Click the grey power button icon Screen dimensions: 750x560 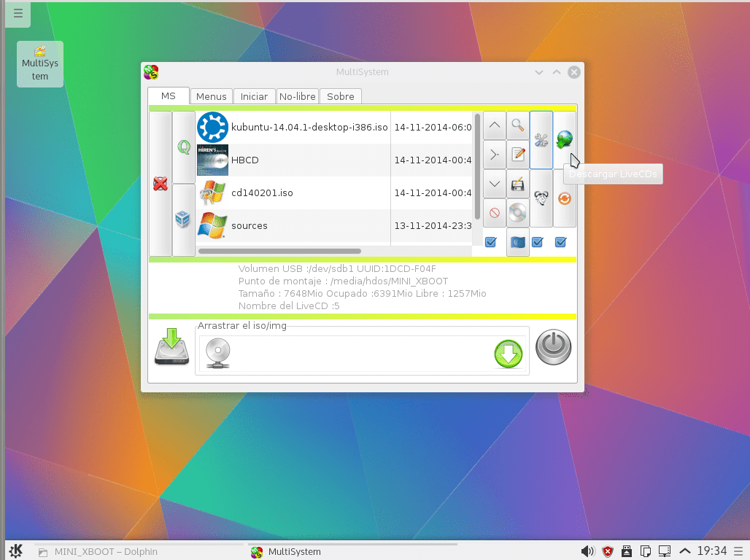pos(554,347)
